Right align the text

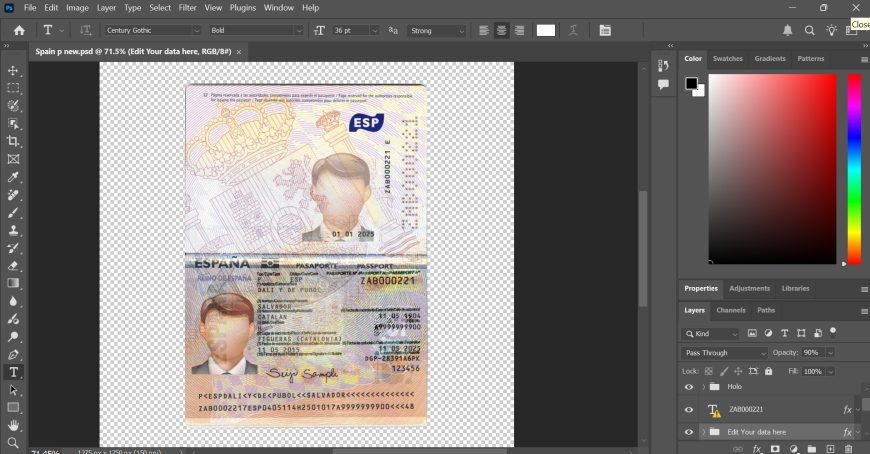point(519,31)
